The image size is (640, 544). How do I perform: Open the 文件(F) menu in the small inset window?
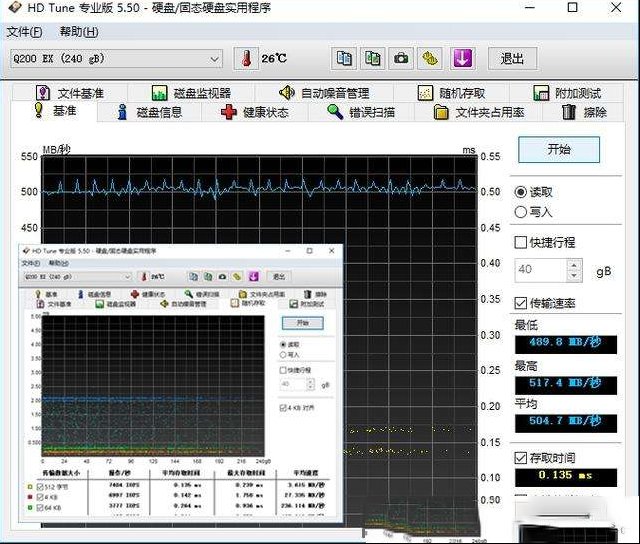coord(31,263)
